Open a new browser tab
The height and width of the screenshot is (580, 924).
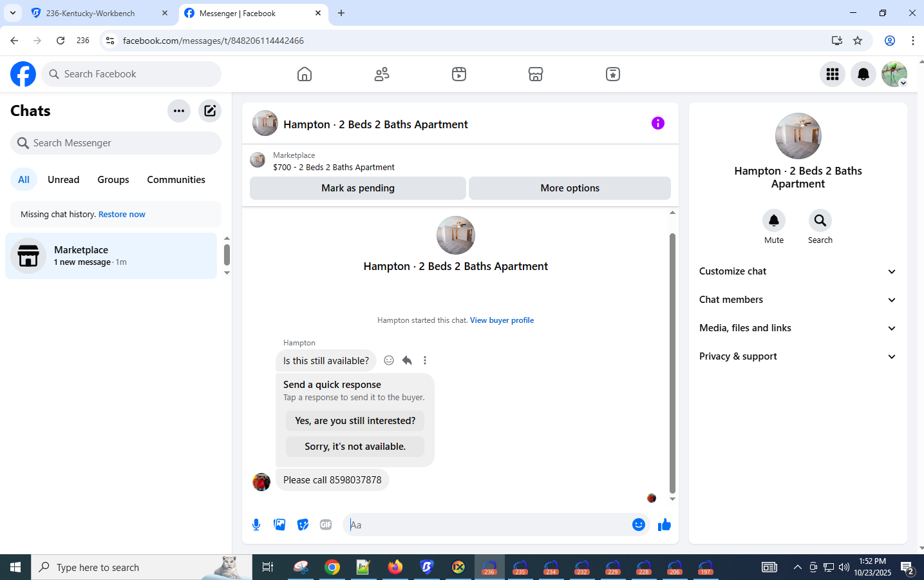(x=341, y=13)
